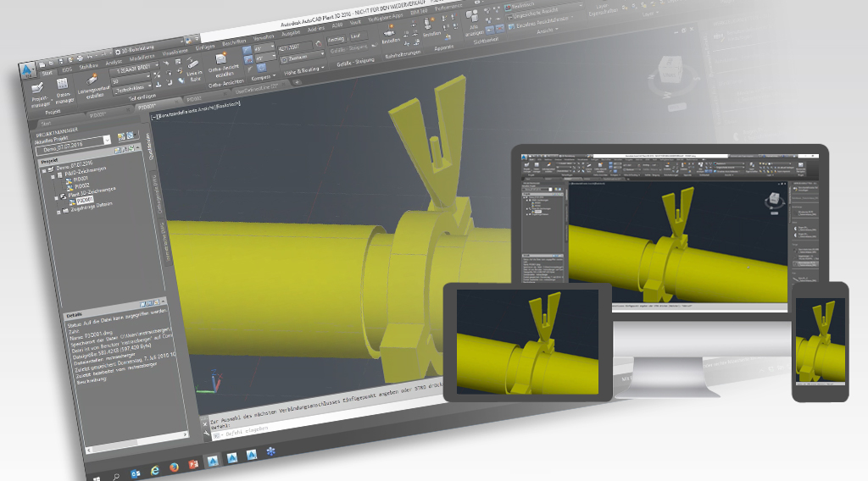Select the Visualisieren ribbon tab
Image resolution: width=868 pixels, height=481 pixels.
pyautogui.click(x=175, y=52)
